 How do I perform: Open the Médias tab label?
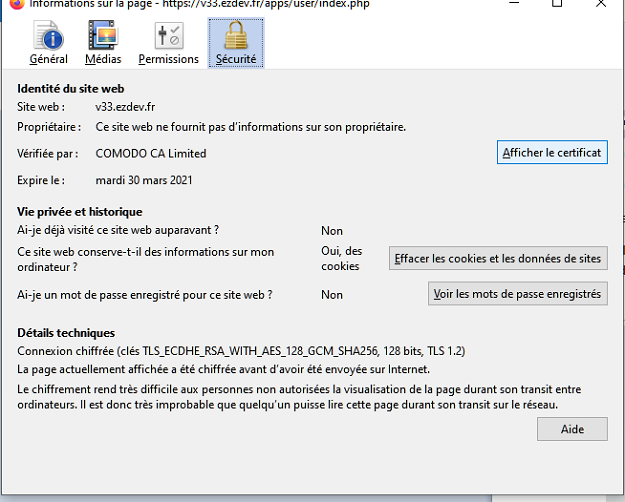(103, 59)
